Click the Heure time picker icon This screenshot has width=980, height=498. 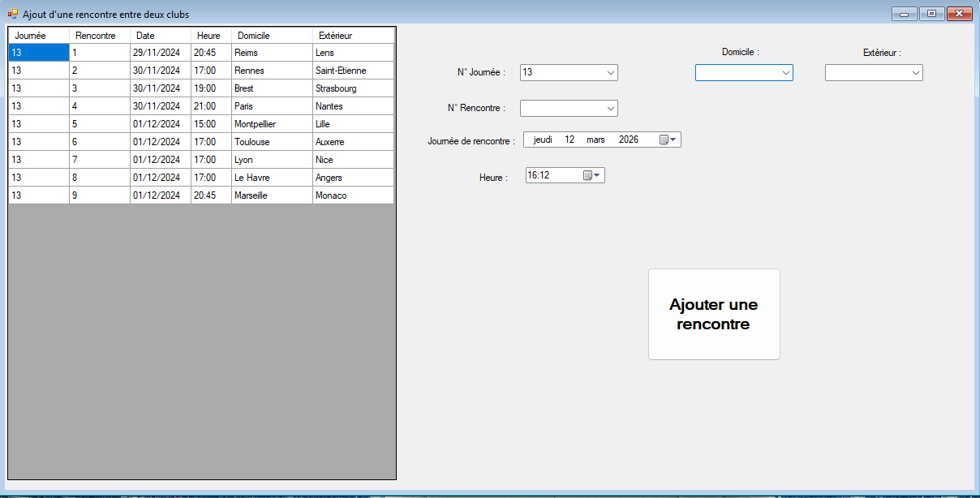tap(591, 175)
